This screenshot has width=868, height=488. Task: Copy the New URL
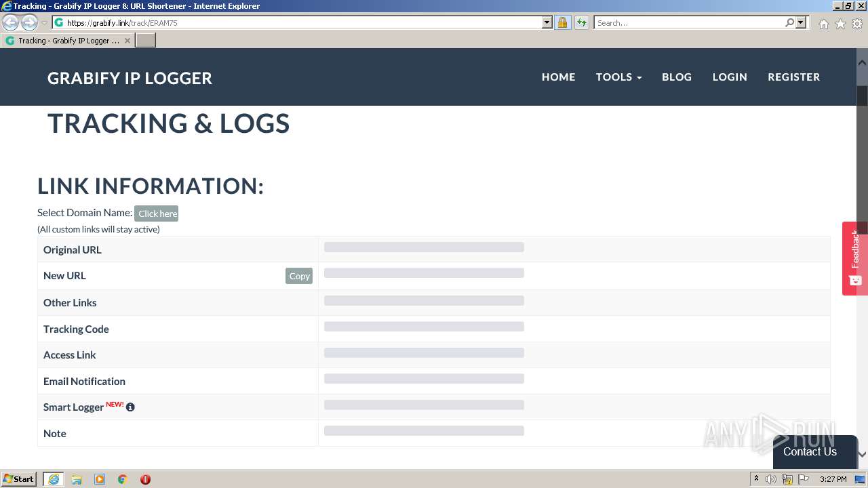299,276
